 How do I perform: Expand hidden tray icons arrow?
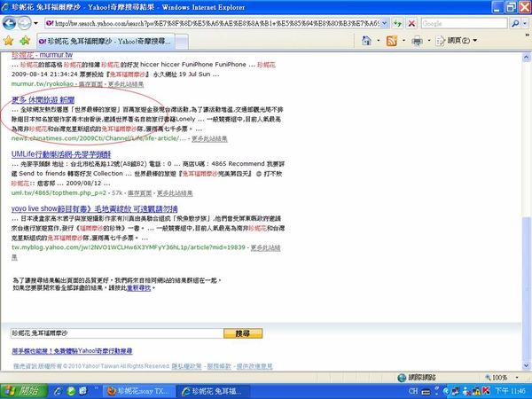coord(446,391)
